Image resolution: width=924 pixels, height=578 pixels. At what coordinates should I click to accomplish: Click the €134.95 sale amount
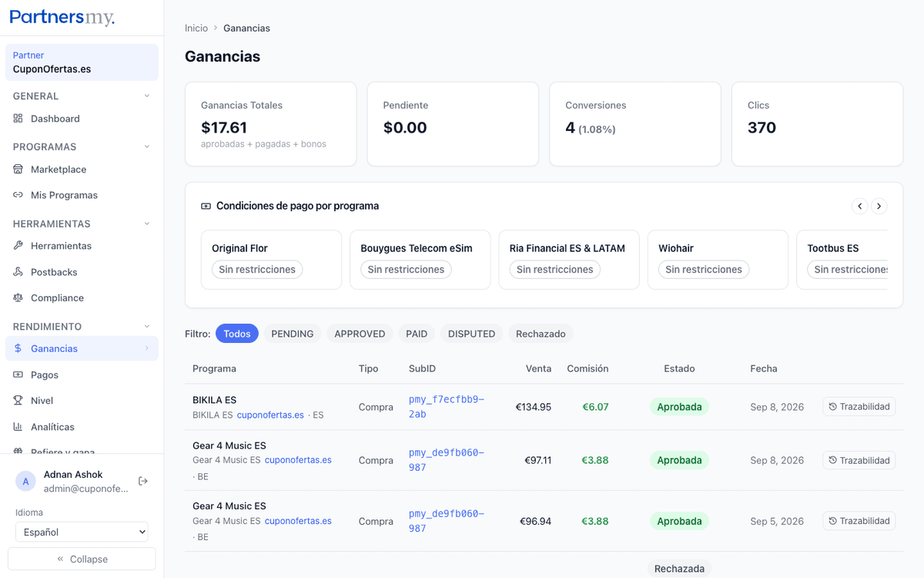pos(534,407)
